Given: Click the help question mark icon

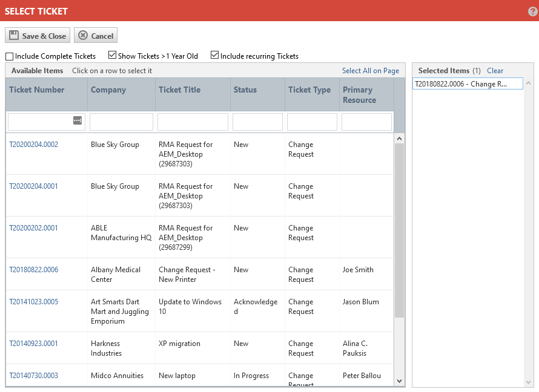Looking at the screenshot, I should click(x=532, y=11).
